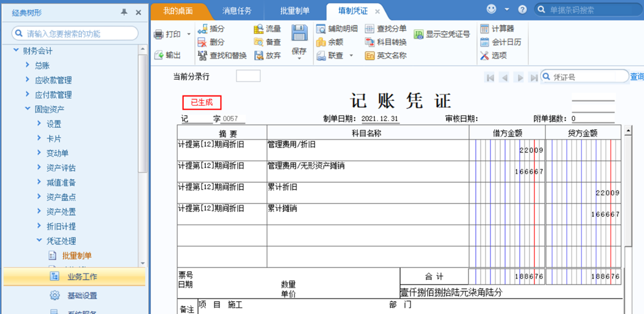Open the 会计日历 accounting calendar
644x314 pixels.
click(485, 42)
